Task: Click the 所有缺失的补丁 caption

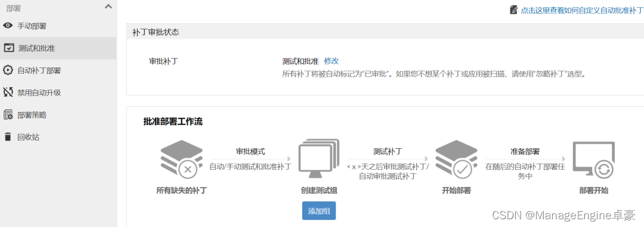Action: coord(181,191)
